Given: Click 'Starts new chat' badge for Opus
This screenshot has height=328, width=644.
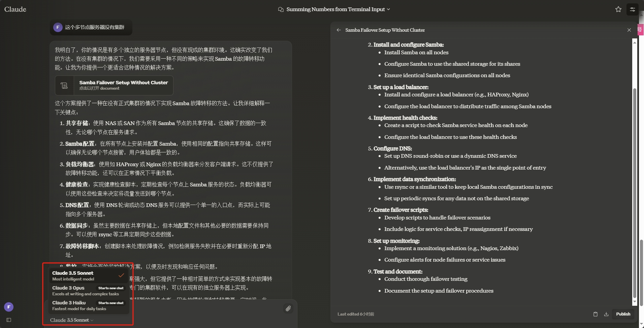Looking at the screenshot, I should pos(111,288).
